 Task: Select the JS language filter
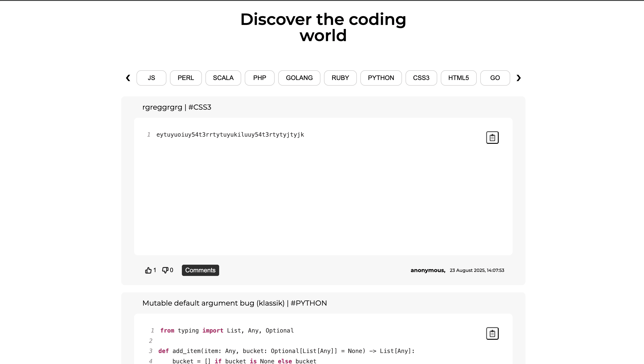coord(151,78)
